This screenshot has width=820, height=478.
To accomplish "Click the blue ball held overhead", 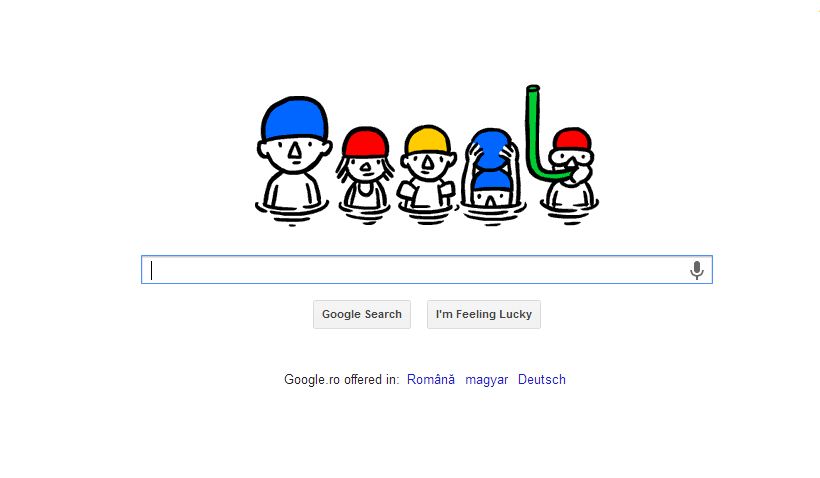I will pyautogui.click(x=491, y=149).
